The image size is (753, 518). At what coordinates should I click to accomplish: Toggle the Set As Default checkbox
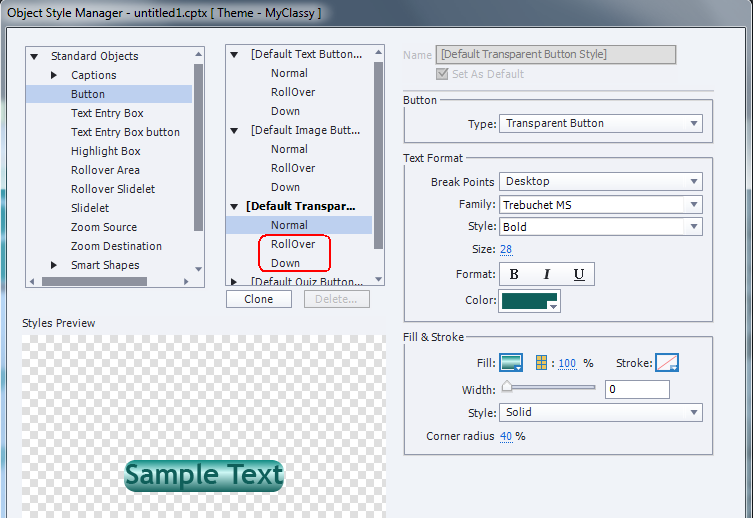(x=443, y=74)
